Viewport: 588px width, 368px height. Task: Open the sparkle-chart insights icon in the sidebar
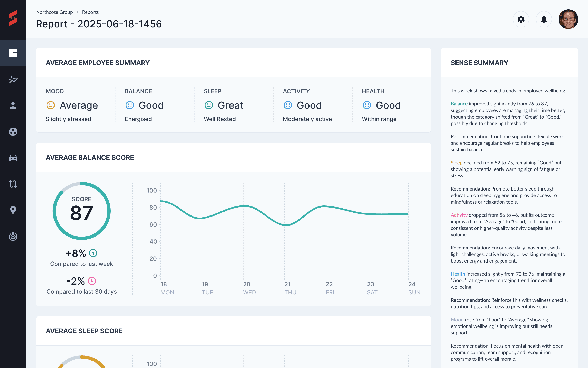click(x=13, y=79)
